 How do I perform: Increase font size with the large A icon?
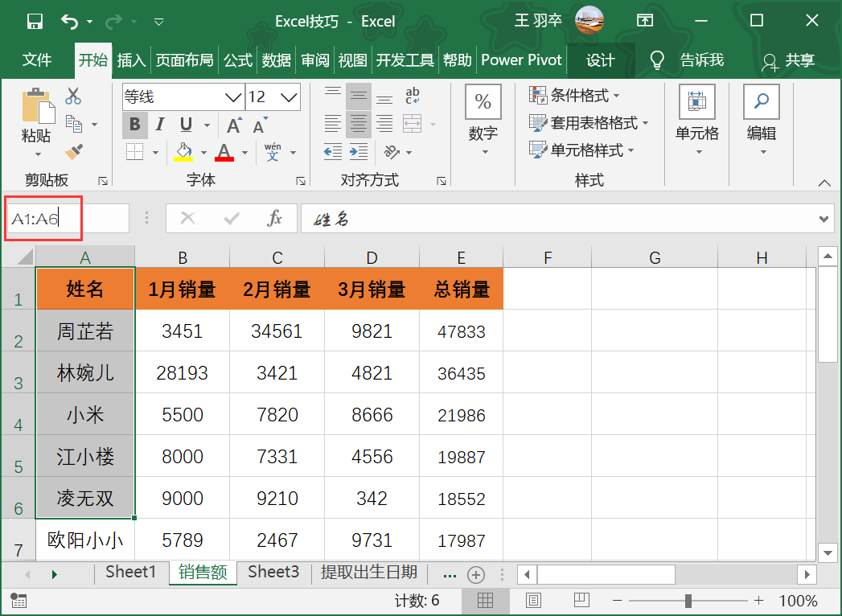(x=234, y=125)
